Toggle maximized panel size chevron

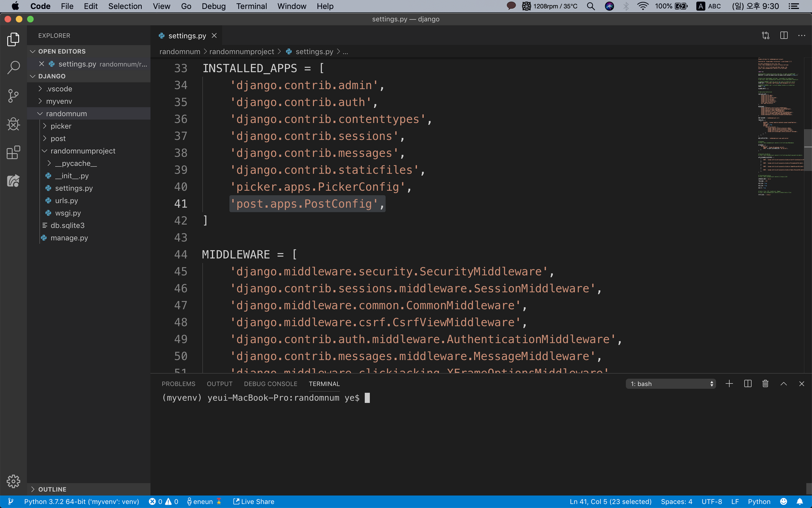click(x=784, y=384)
